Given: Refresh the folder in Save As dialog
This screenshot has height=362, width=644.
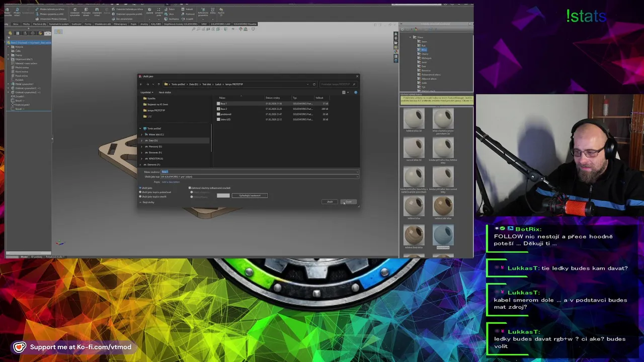Looking at the screenshot, I should coord(314,84).
